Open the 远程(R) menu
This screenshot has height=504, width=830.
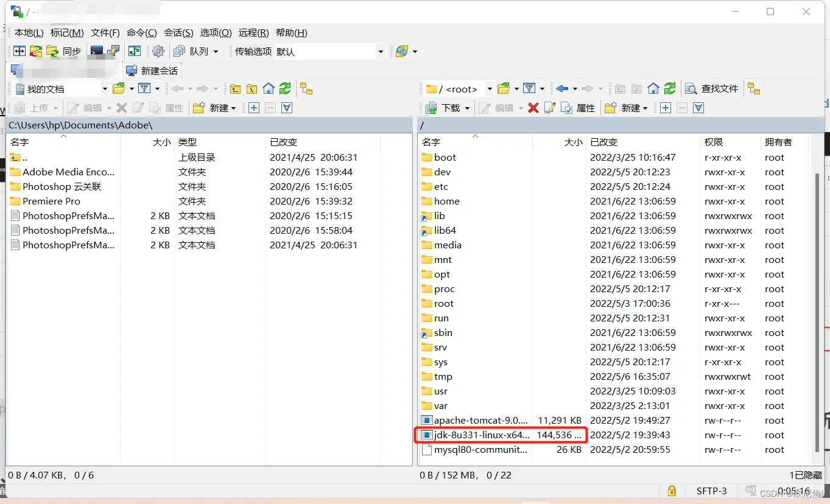click(x=254, y=33)
